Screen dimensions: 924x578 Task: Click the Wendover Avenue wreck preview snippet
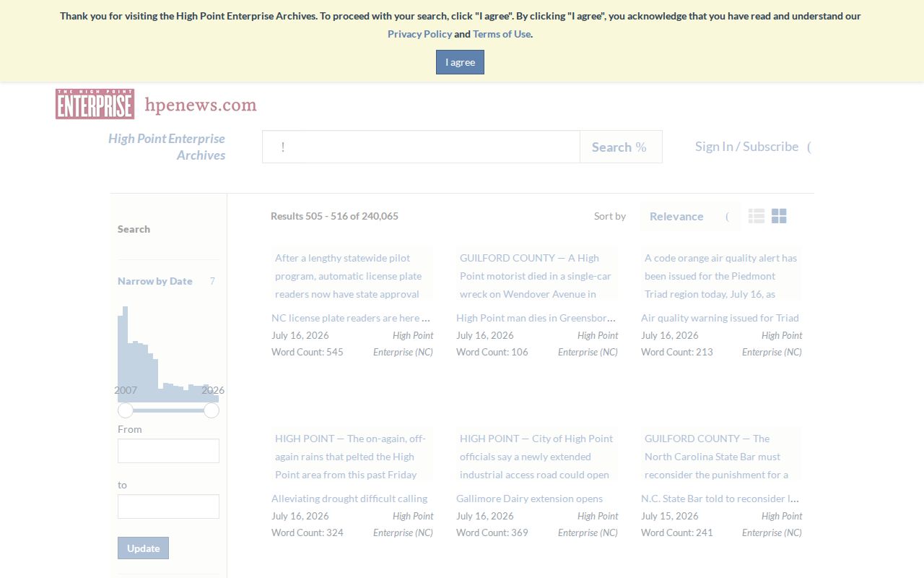[537, 274]
